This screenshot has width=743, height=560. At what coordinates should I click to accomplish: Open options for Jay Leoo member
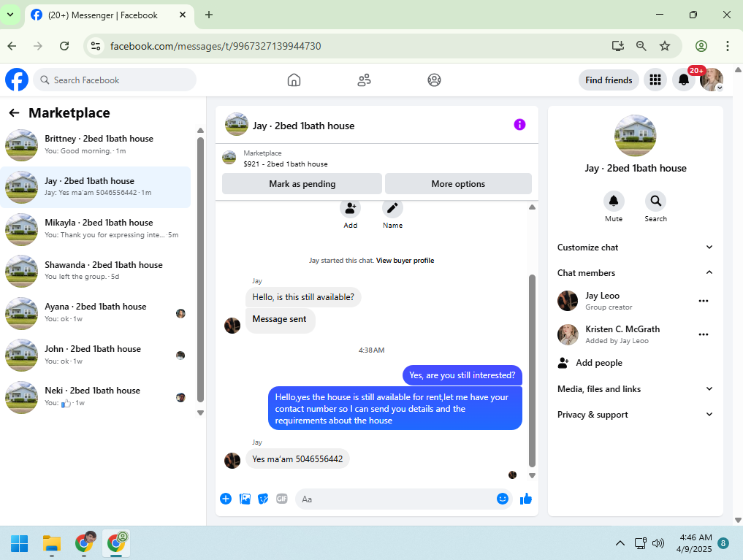tap(704, 301)
